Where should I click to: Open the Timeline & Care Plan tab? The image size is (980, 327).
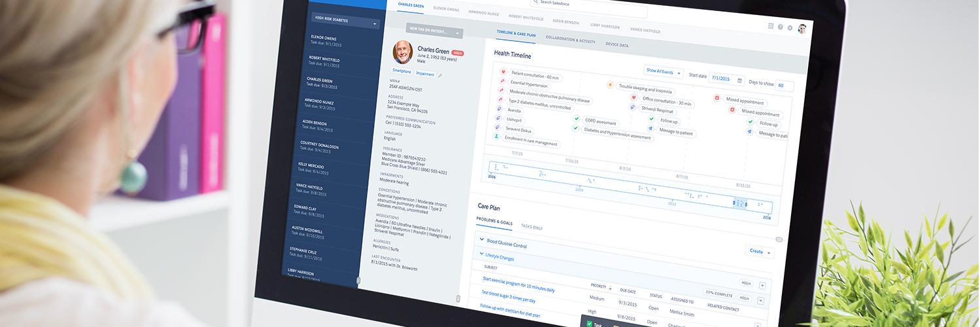point(516,33)
